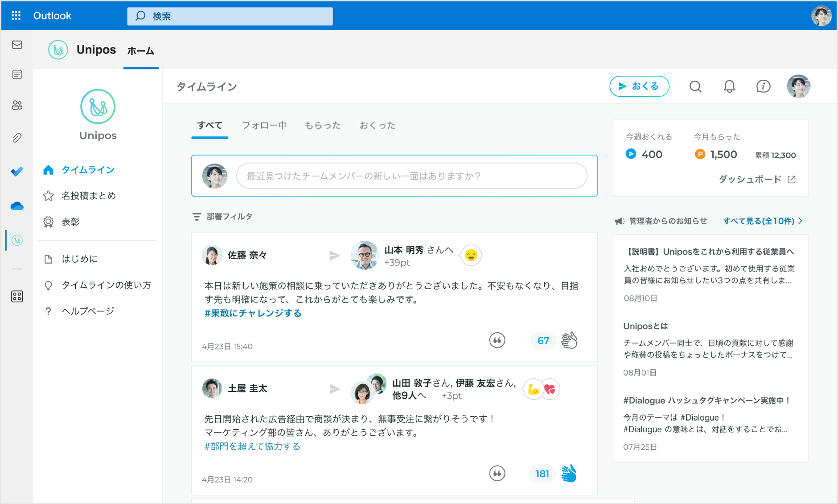838x504 pixels.
Task: Open People from the Outlook rail
Action: point(17,105)
